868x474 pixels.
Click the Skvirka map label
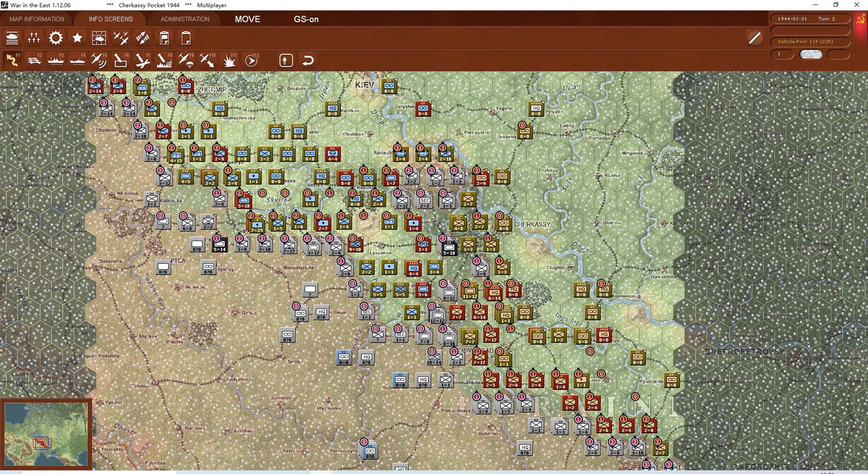pos(279,199)
